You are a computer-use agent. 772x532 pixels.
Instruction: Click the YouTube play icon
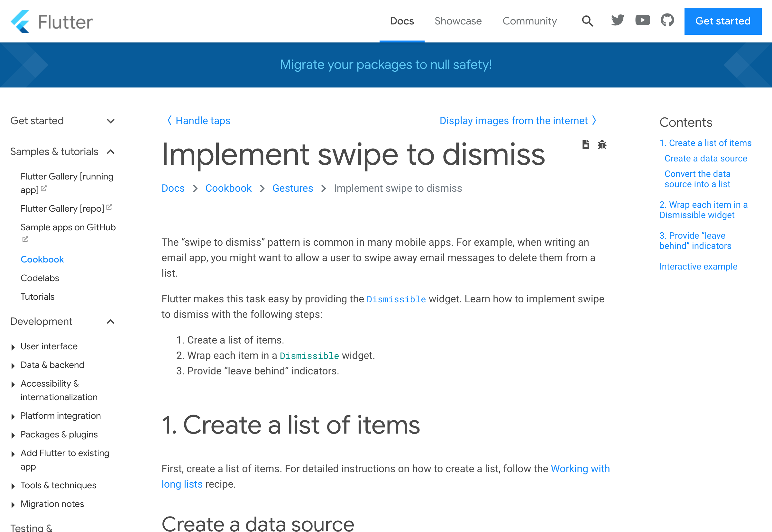pyautogui.click(x=642, y=21)
